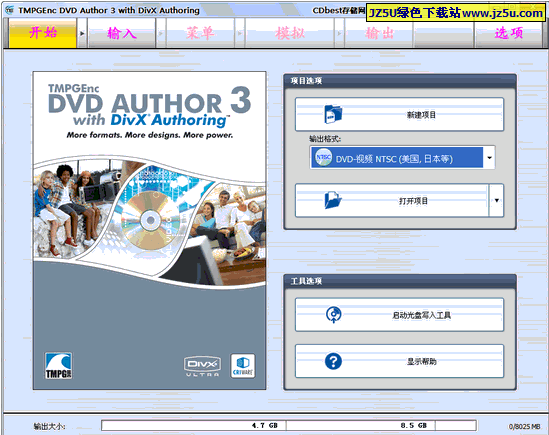The height and width of the screenshot is (435, 549).
Task: Click the 0/8025 MB status text
Action: 524,427
